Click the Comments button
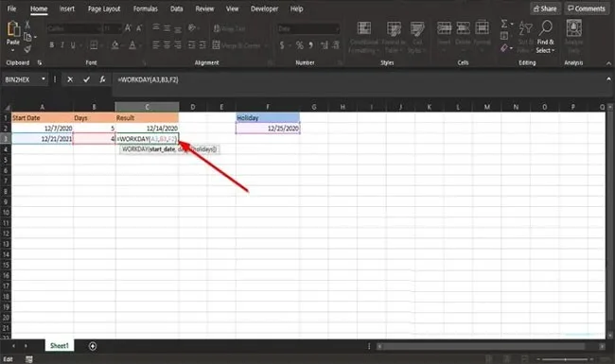 587,9
